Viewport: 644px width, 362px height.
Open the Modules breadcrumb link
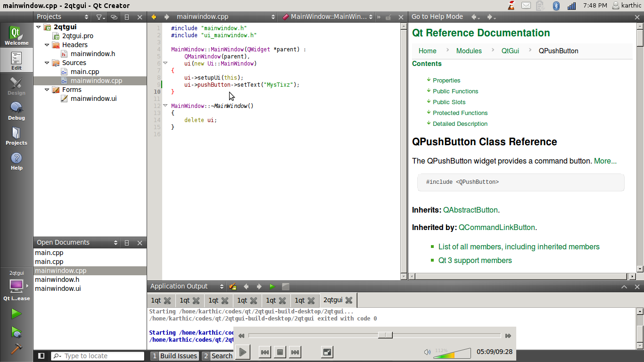469,51
